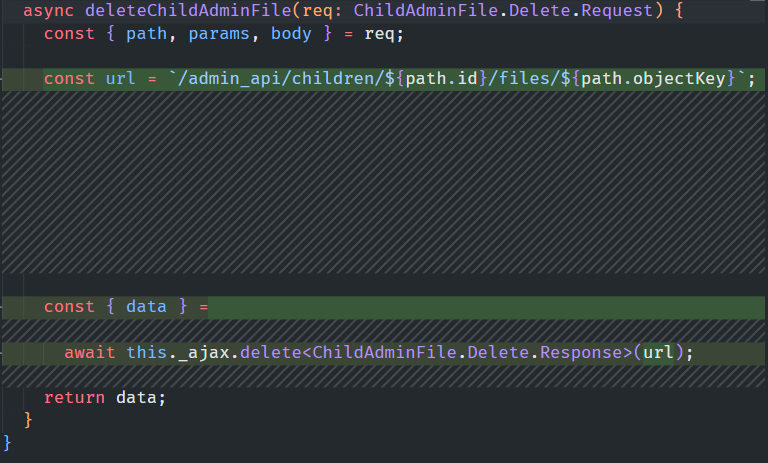Click the 'params' variable in destructuring

pyautogui.click(x=219, y=34)
